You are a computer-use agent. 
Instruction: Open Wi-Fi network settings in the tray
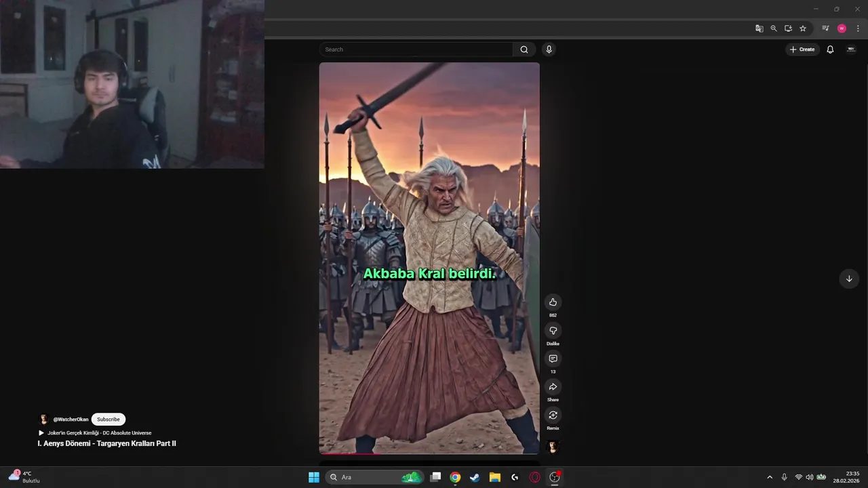(799, 477)
